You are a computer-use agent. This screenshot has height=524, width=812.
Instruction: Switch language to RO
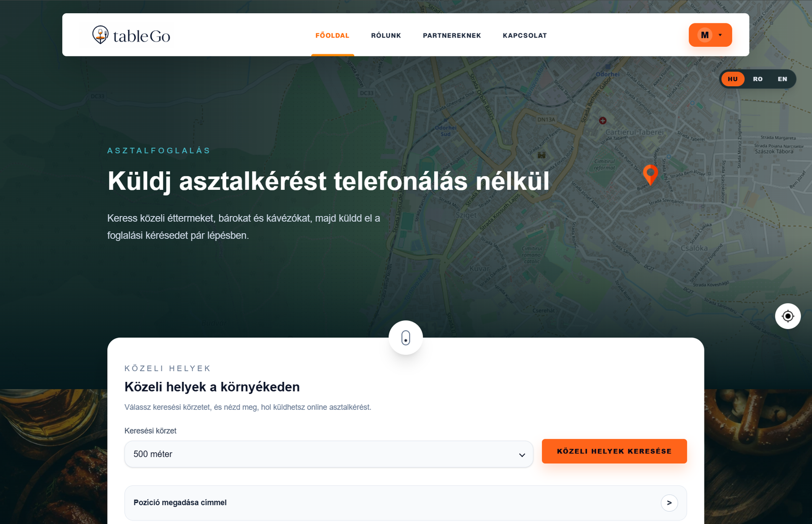point(758,79)
